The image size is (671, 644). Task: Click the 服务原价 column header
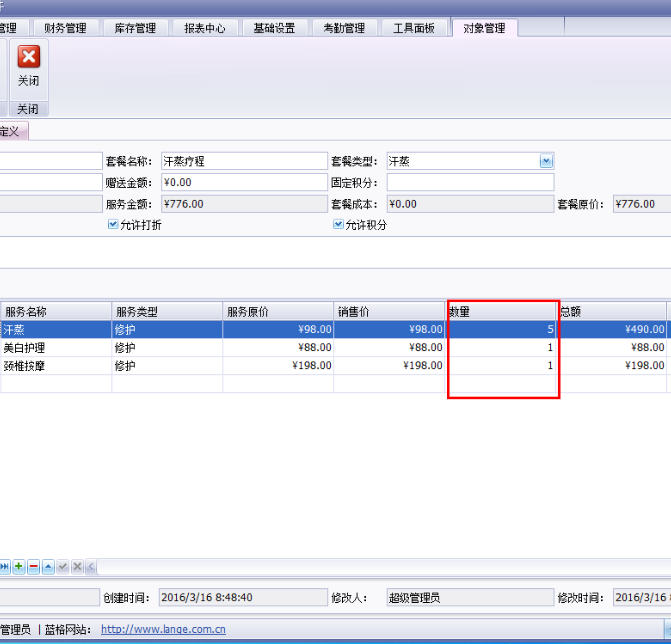[x=278, y=312]
